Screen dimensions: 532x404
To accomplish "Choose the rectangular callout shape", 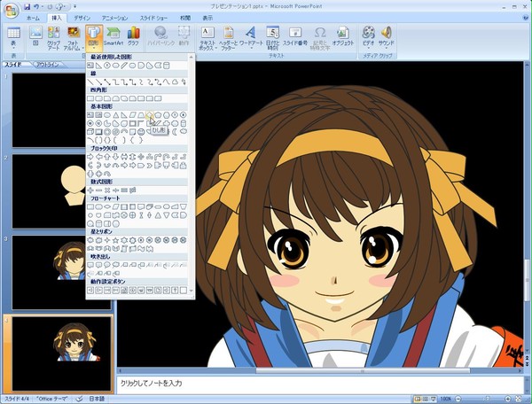I will 90,266.
